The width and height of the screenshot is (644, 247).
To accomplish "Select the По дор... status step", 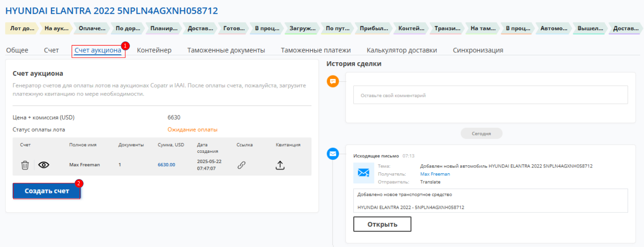I will click(128, 28).
